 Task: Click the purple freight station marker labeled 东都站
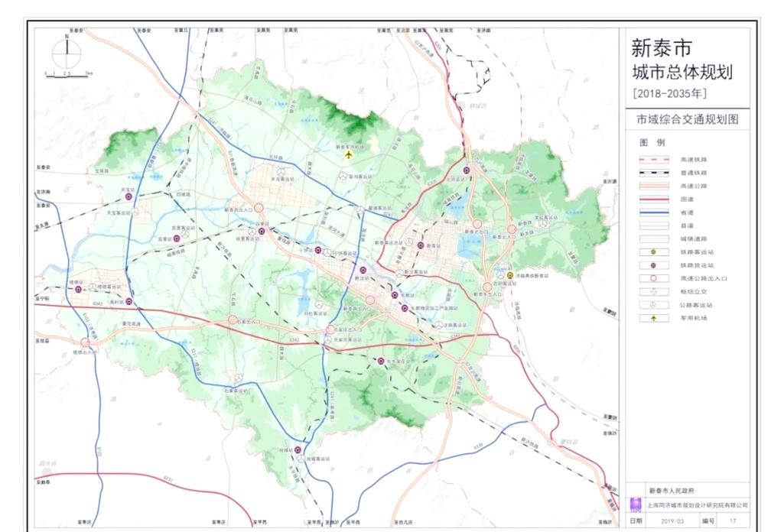[x=395, y=295]
